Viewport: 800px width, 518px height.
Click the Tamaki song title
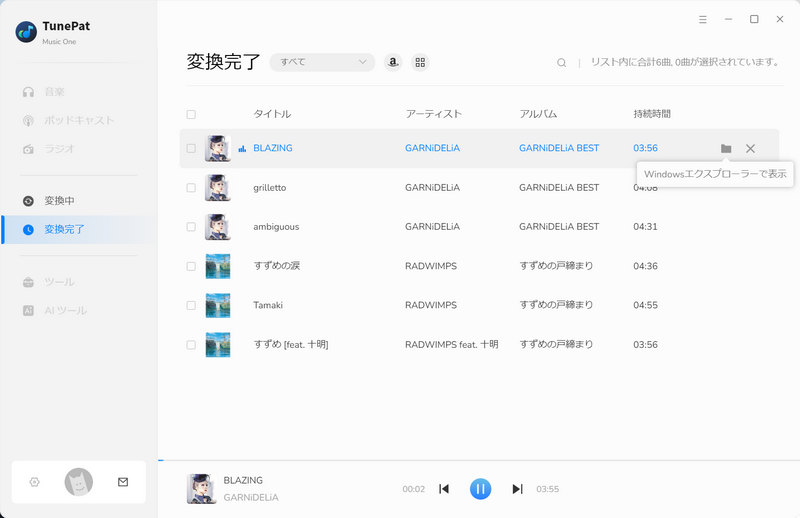pos(268,305)
